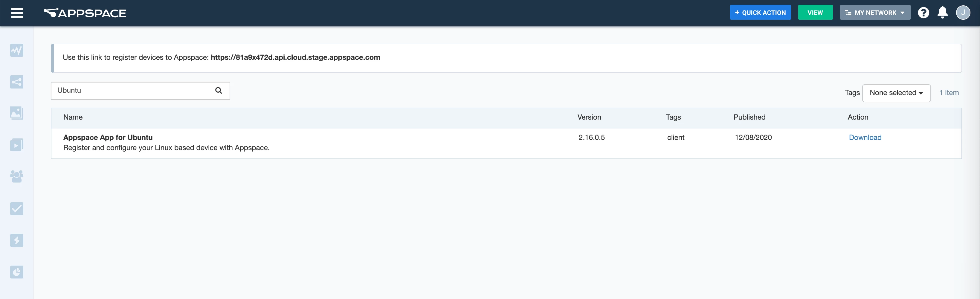Click the Action column header
The height and width of the screenshot is (299, 980).
[x=858, y=117]
